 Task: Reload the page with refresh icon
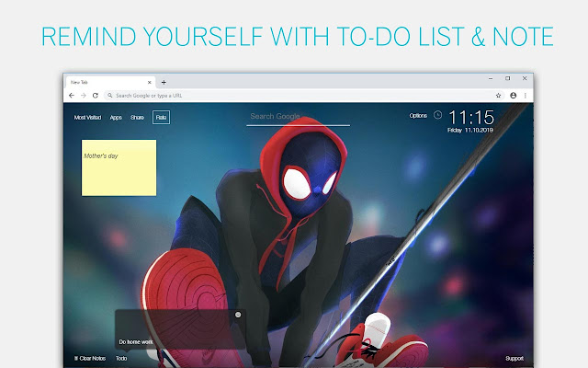(96, 96)
